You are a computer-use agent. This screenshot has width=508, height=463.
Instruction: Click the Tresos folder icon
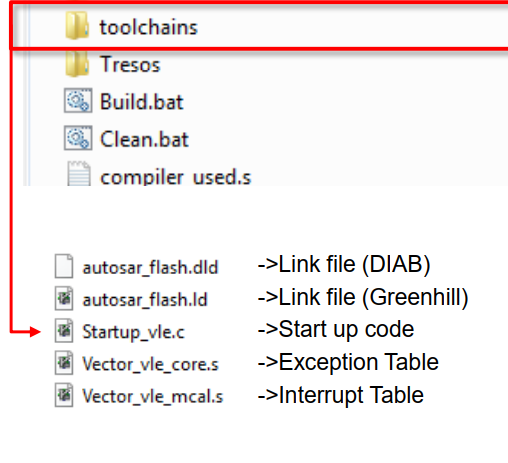(x=77, y=63)
